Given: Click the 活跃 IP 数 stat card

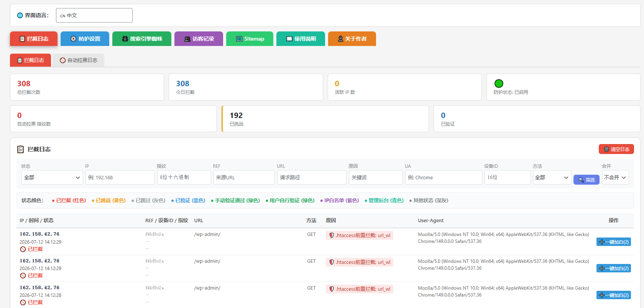Looking at the screenshot, I should pyautogui.click(x=405, y=87).
